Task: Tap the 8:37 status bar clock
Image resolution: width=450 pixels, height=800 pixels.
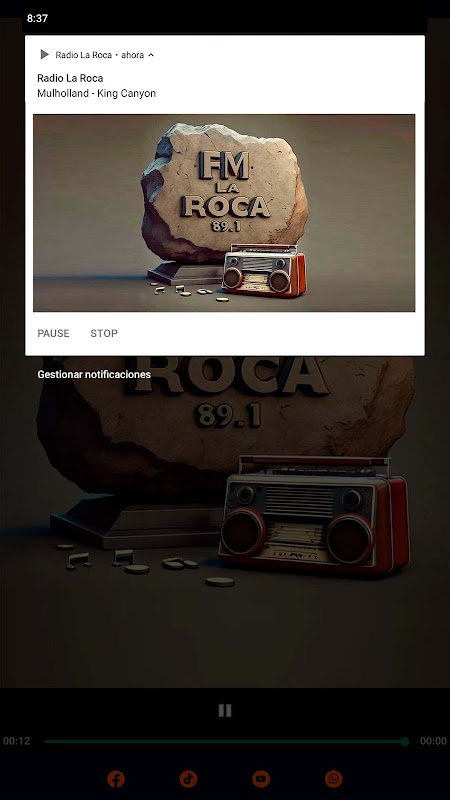Action: [x=37, y=18]
